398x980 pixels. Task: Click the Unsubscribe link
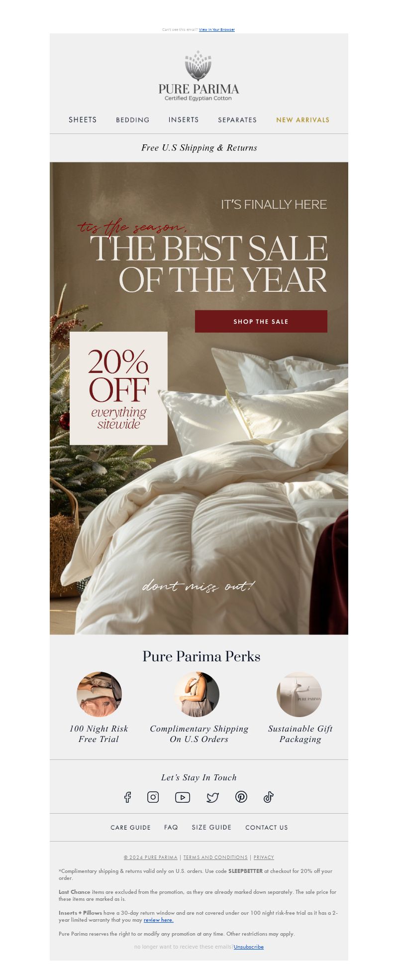[249, 947]
